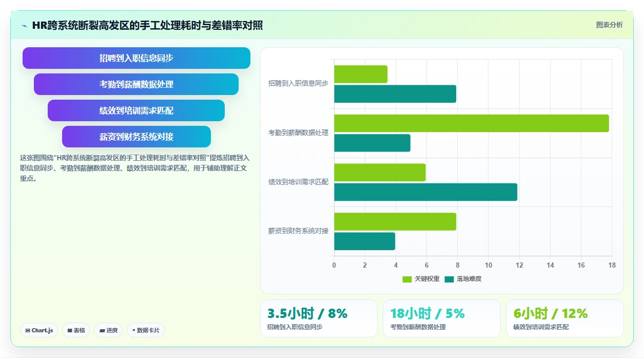This screenshot has width=644, height=358.
Task: Click 关键权重 bar for 考勤到薪酬数据处理
Action: (x=472, y=123)
